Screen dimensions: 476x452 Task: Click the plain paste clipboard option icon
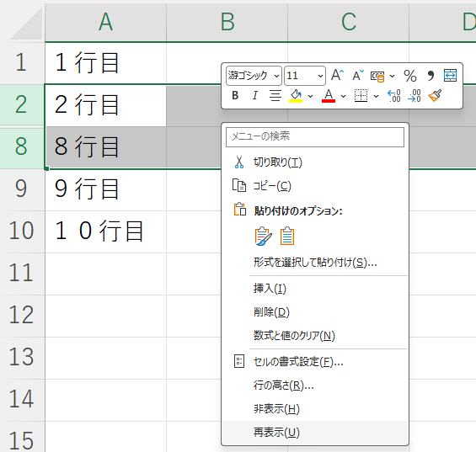click(287, 236)
